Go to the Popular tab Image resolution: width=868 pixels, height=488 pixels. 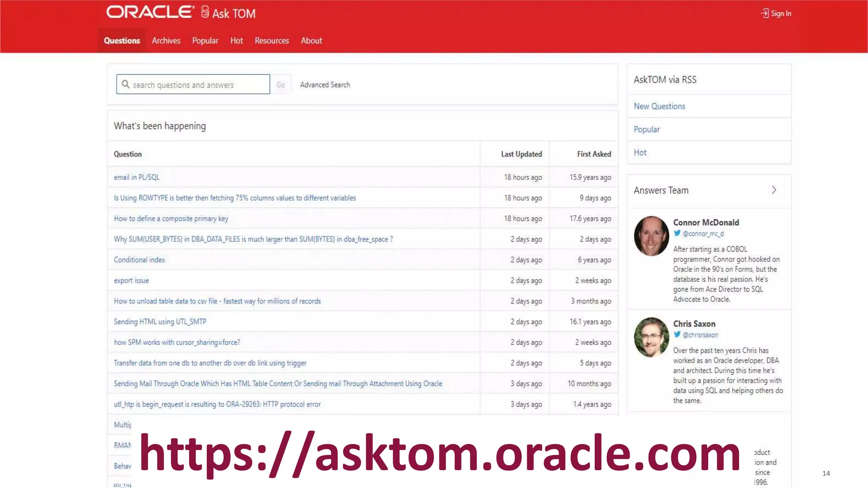pos(205,41)
